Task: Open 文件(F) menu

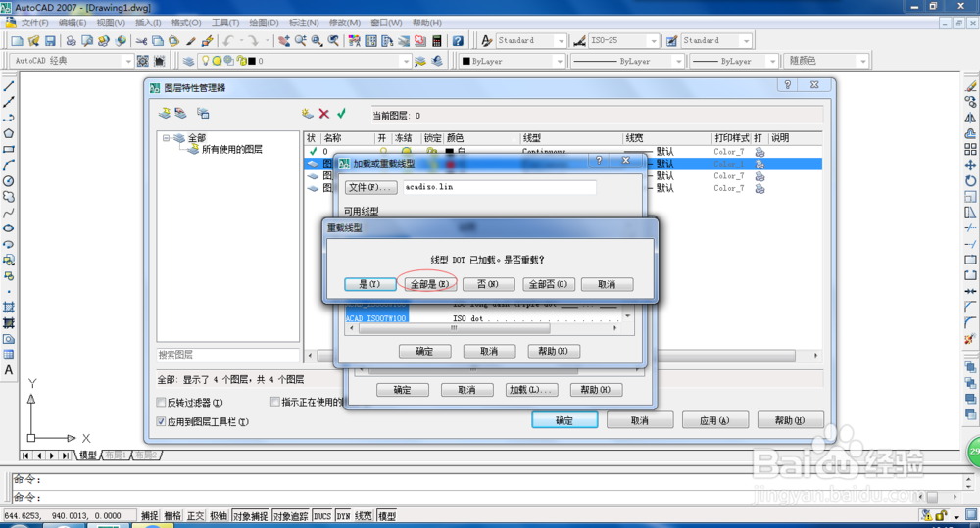Action: point(34,23)
